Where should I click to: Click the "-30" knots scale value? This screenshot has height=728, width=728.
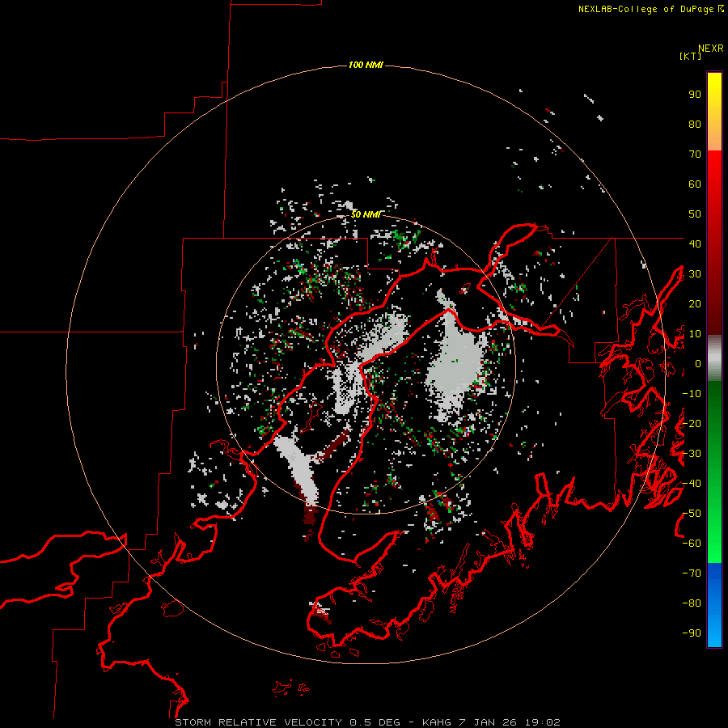click(x=692, y=454)
